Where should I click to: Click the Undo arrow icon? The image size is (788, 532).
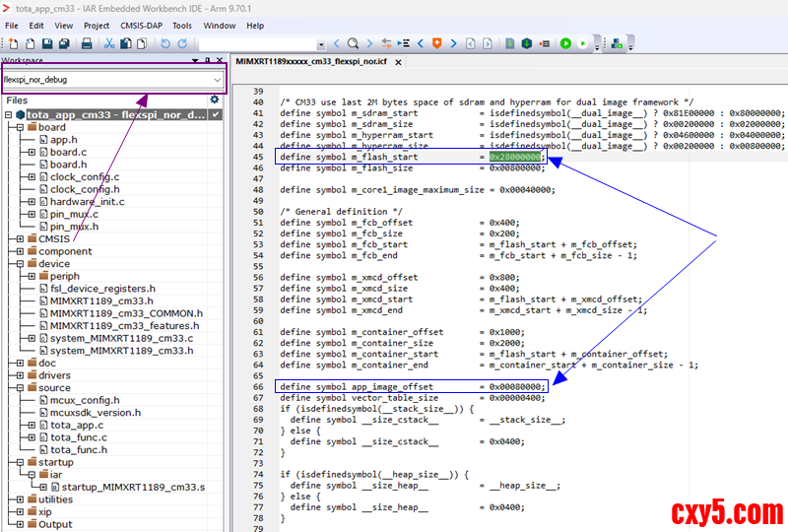[x=164, y=43]
